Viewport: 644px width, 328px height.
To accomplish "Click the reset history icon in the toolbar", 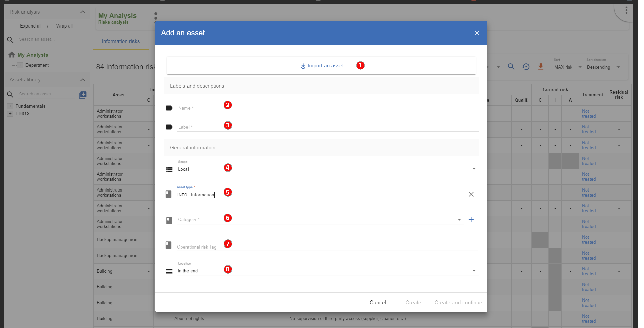I will [526, 67].
